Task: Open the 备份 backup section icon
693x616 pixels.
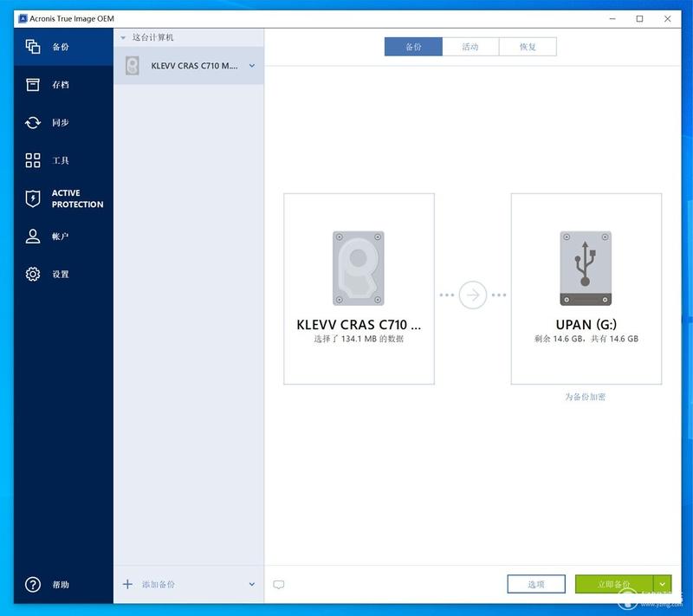Action: point(33,47)
